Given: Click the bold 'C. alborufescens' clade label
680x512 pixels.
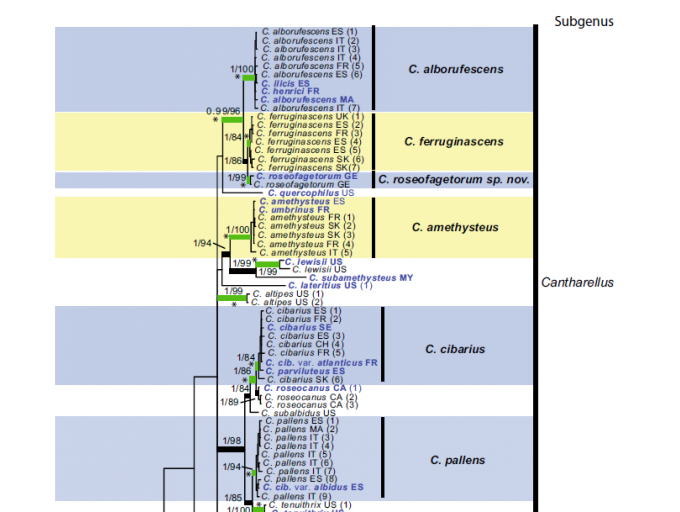Looking at the screenshot, I should pos(456,69).
